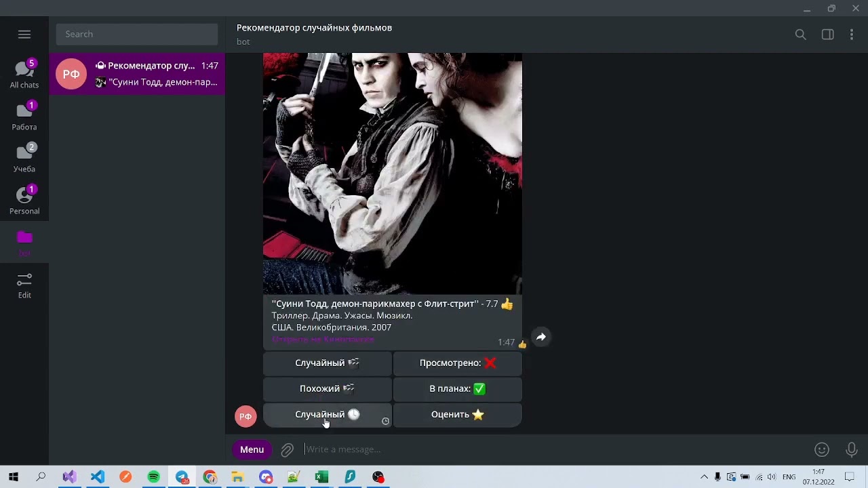This screenshot has width=868, height=488.
Task: Open Windows notification center
Action: 850,477
